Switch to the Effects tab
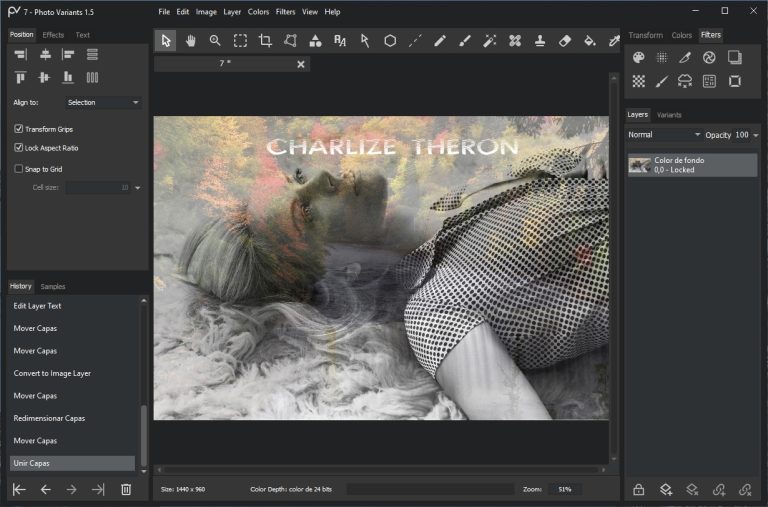The width and height of the screenshot is (768, 507). 53,35
